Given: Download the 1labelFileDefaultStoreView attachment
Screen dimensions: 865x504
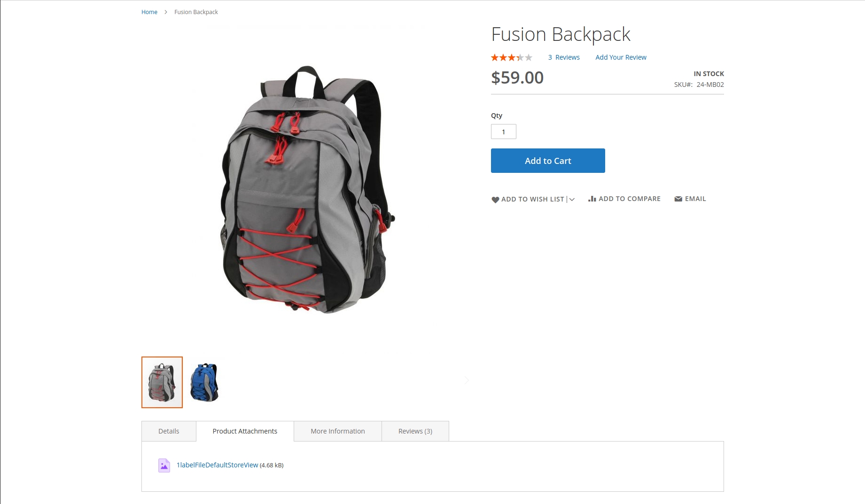Looking at the screenshot, I should pos(217,465).
